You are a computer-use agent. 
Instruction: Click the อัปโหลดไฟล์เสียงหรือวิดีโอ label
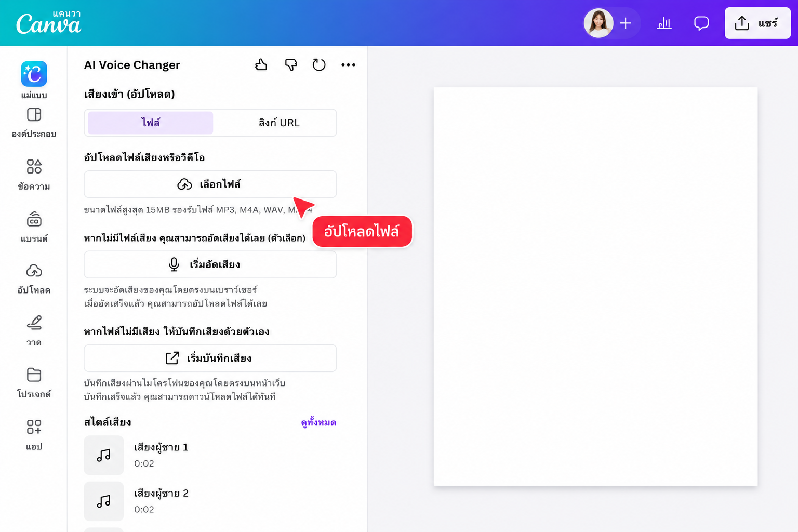(144, 157)
